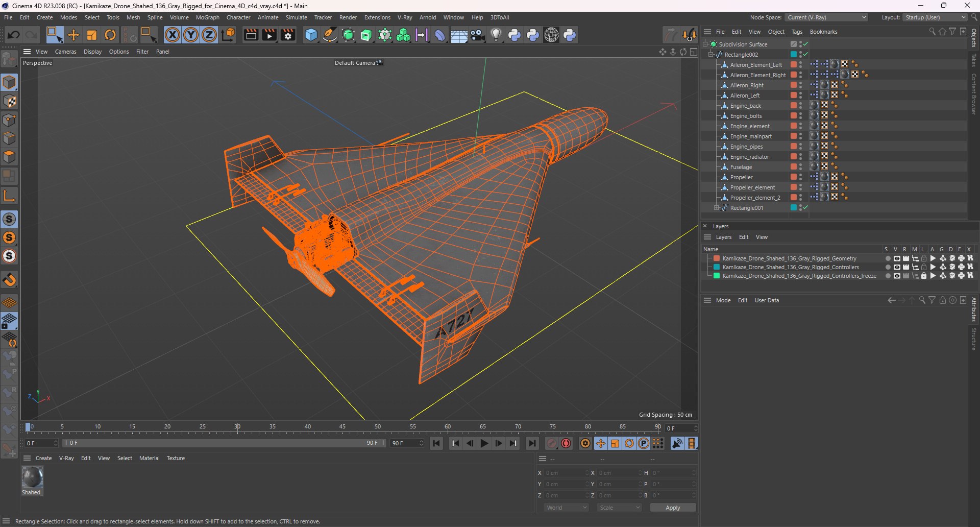Image resolution: width=980 pixels, height=527 pixels.
Task: Add a Light object icon
Action: tap(496, 35)
